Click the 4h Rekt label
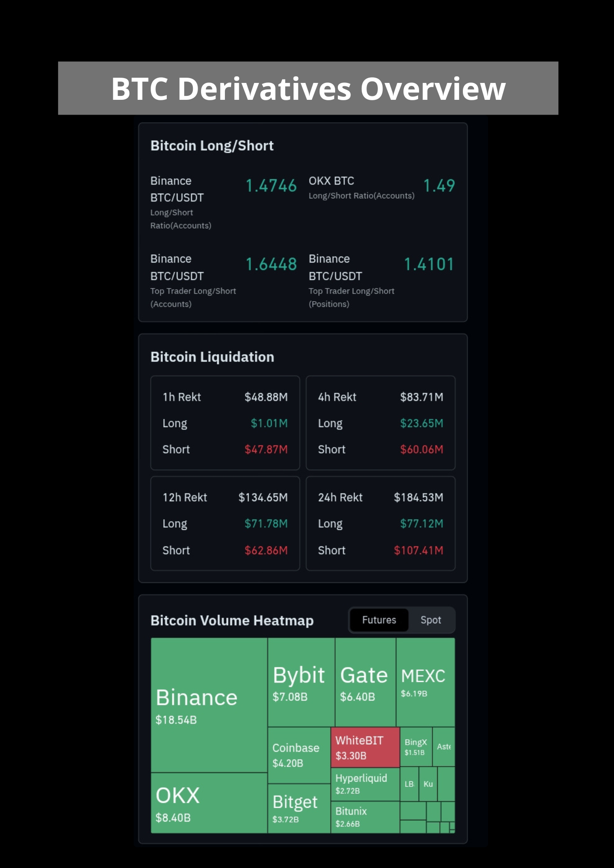This screenshot has width=614, height=868. pos(337,397)
